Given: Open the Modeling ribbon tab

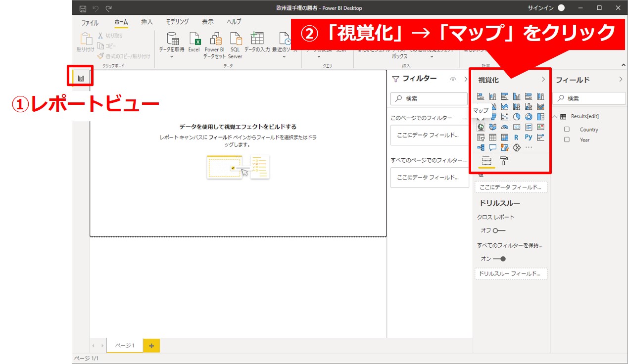Looking at the screenshot, I should click(177, 22).
